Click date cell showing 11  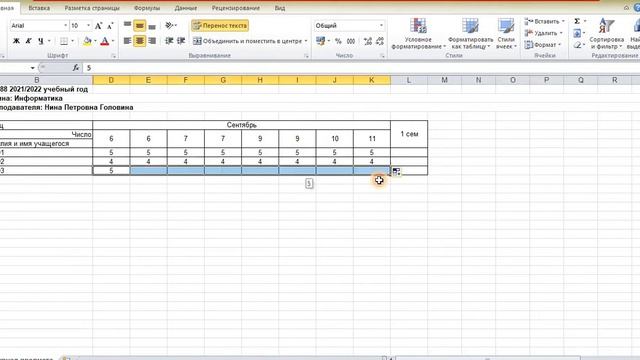[x=372, y=139]
